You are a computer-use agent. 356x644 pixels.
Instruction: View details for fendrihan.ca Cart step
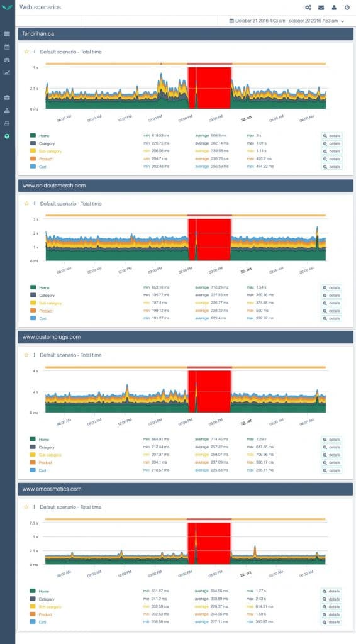[x=331, y=167]
